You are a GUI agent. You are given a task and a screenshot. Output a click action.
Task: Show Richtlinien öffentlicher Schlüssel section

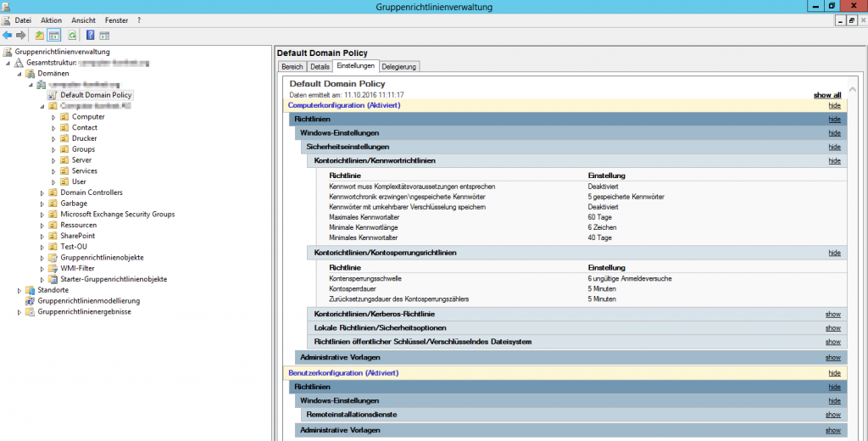[x=833, y=342]
